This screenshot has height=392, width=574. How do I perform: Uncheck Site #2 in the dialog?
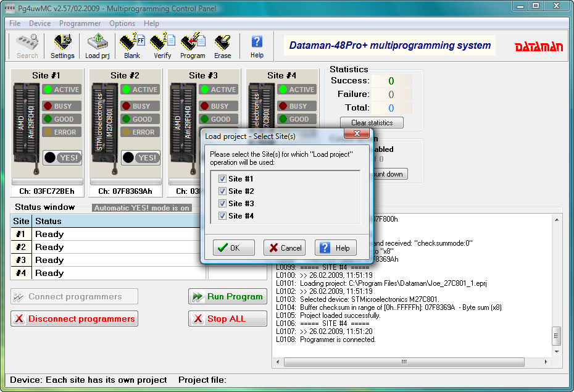click(x=222, y=191)
